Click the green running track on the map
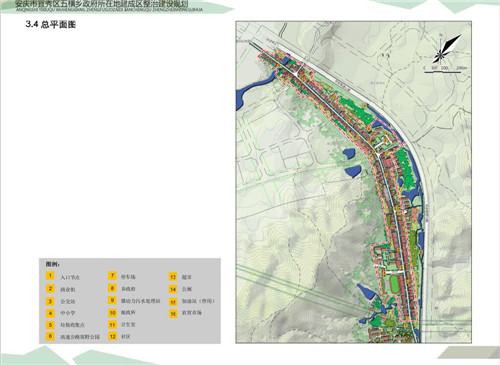The width and height of the screenshot is (500, 365). pos(395,283)
